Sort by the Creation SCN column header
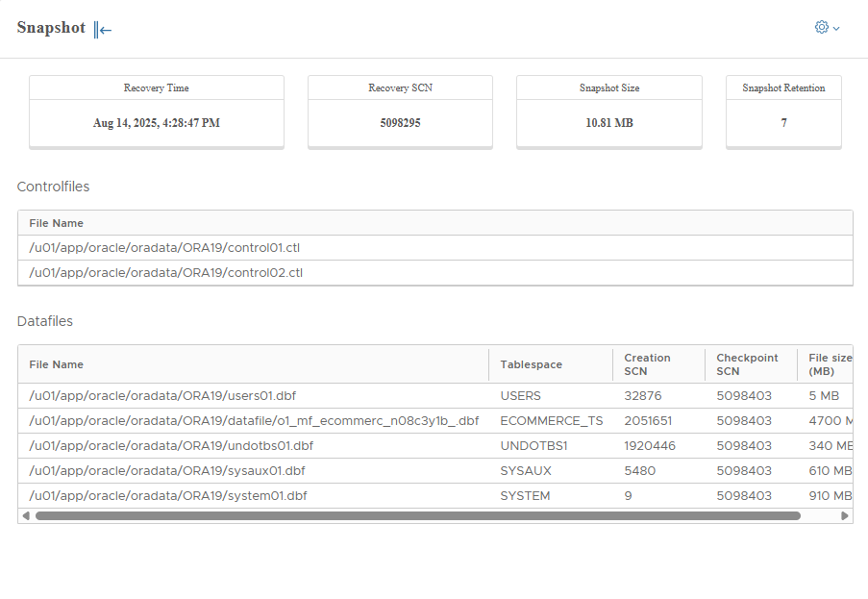The width and height of the screenshot is (868, 599). 647,364
